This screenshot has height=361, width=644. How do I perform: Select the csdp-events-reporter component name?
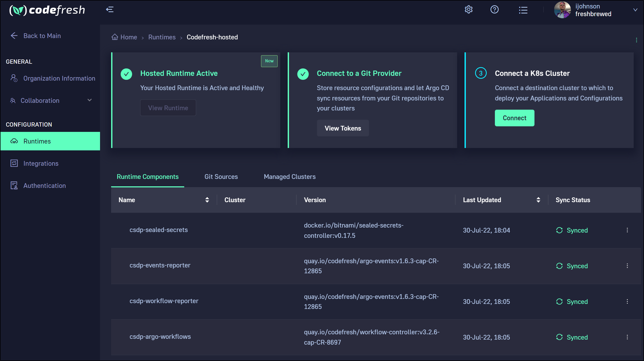[x=160, y=265]
